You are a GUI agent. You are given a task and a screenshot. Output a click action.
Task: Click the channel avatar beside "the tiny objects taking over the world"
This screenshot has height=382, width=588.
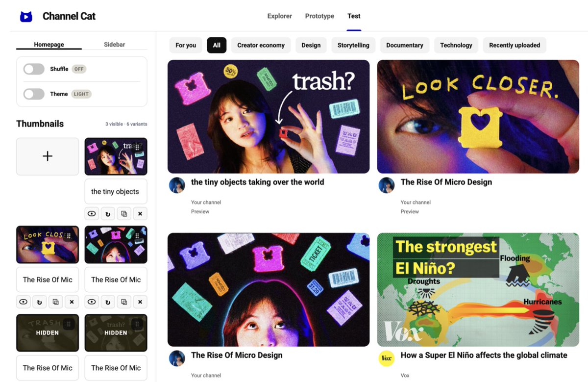point(177,185)
